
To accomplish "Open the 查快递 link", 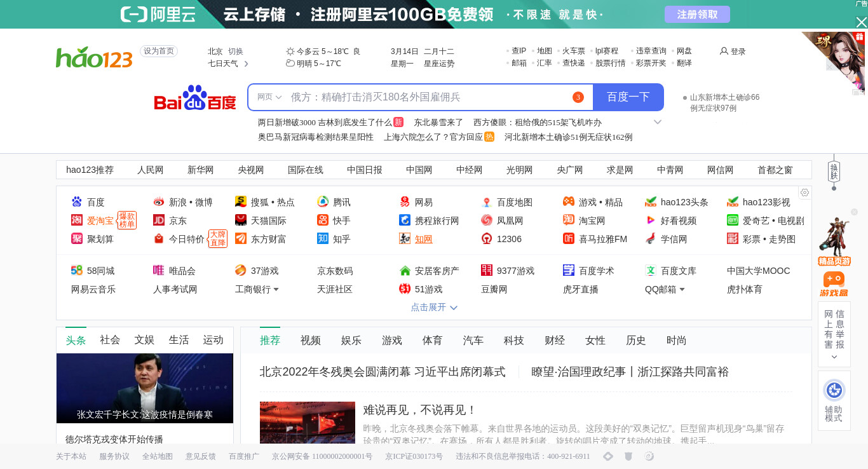I will pos(574,63).
